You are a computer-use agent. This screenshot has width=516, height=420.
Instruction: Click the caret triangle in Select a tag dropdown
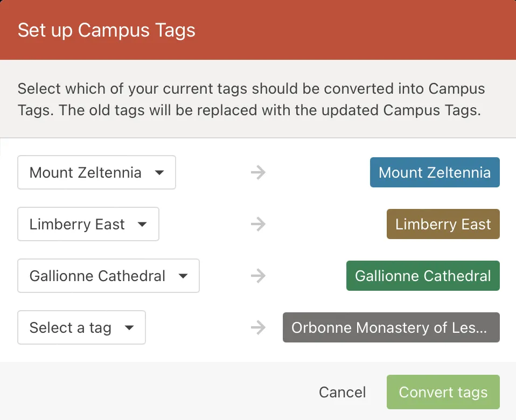point(129,328)
